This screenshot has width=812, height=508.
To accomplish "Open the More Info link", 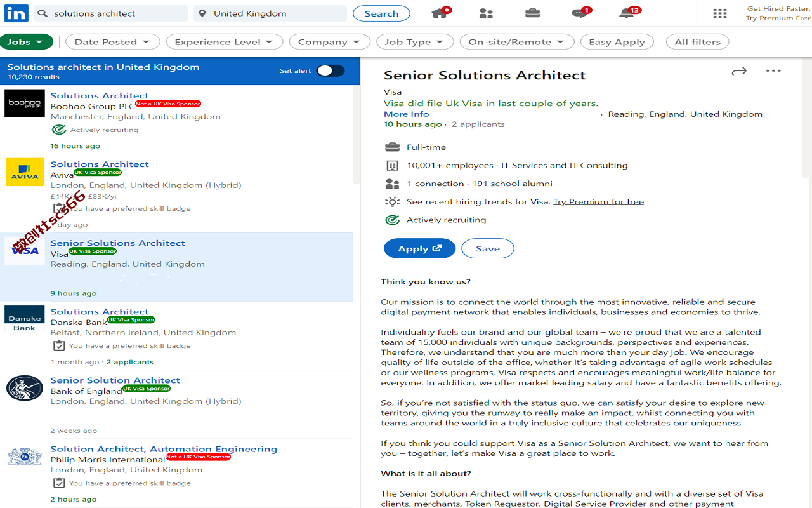I will tap(406, 114).
